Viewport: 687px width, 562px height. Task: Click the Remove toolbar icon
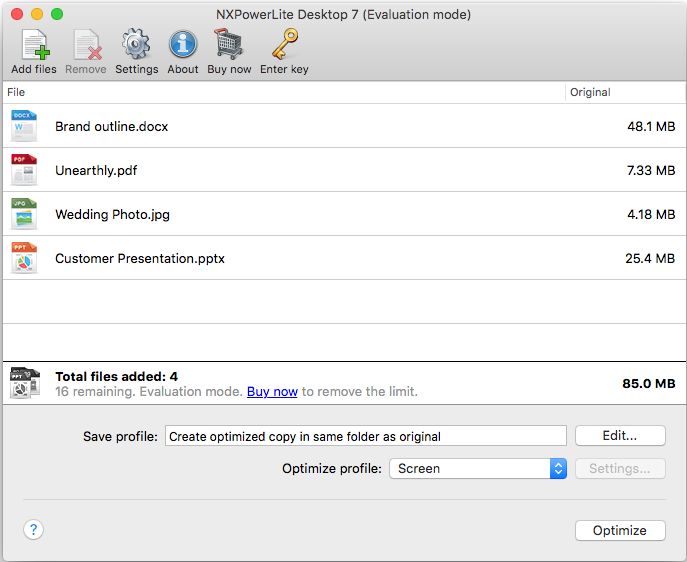[87, 44]
